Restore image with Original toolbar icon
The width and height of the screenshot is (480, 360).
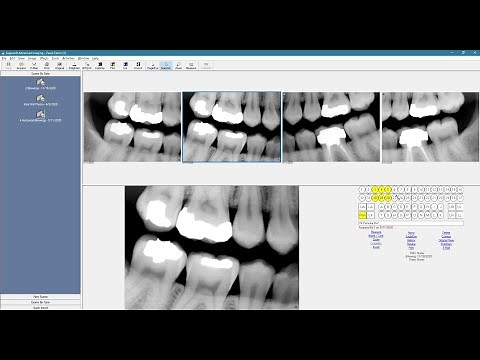pyautogui.click(x=59, y=66)
